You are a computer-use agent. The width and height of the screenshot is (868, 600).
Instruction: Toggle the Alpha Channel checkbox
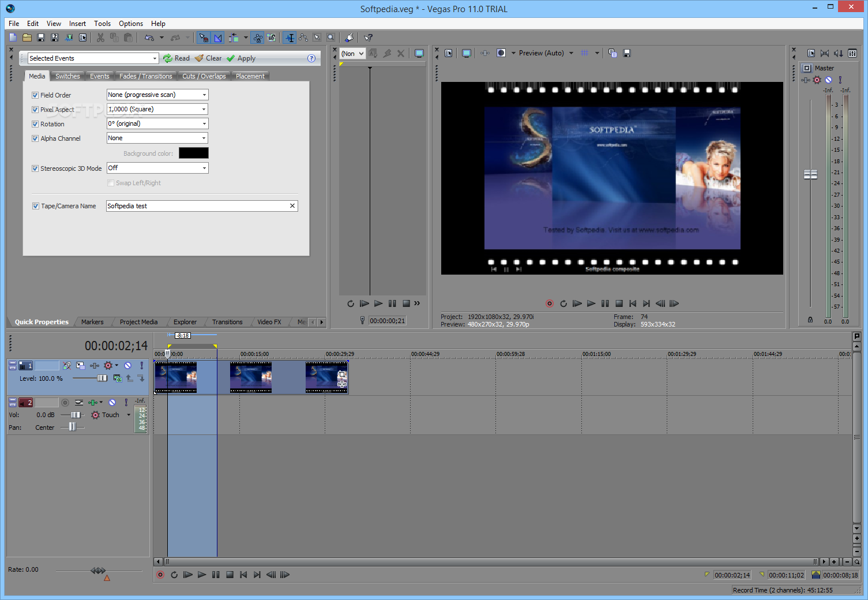coord(35,138)
